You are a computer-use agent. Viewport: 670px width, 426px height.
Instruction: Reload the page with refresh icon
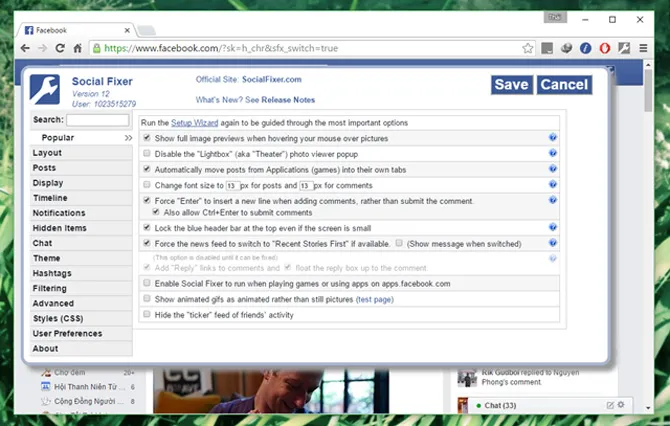[x=60, y=48]
